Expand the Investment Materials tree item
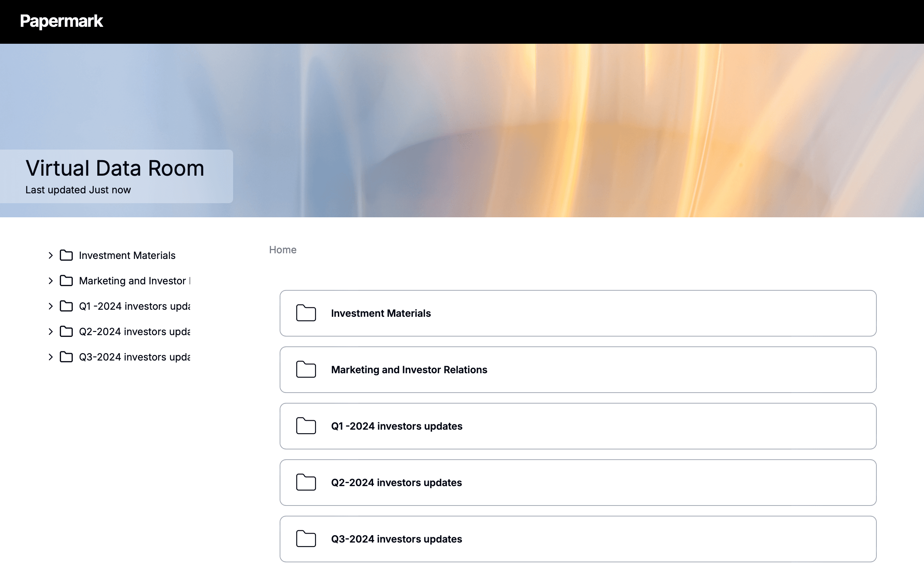924x575 pixels. [x=50, y=255]
